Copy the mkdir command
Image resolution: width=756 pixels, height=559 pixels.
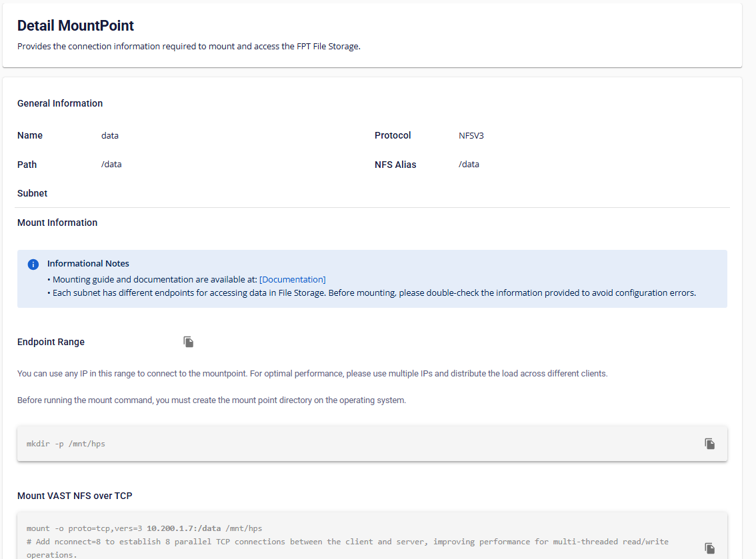point(710,444)
